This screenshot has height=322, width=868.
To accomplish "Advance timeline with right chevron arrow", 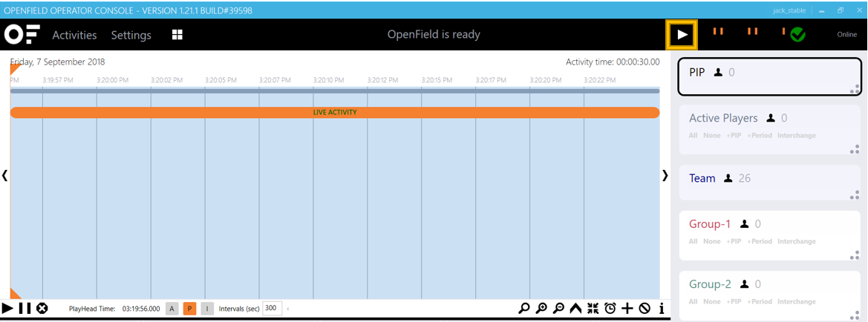I will (665, 175).
